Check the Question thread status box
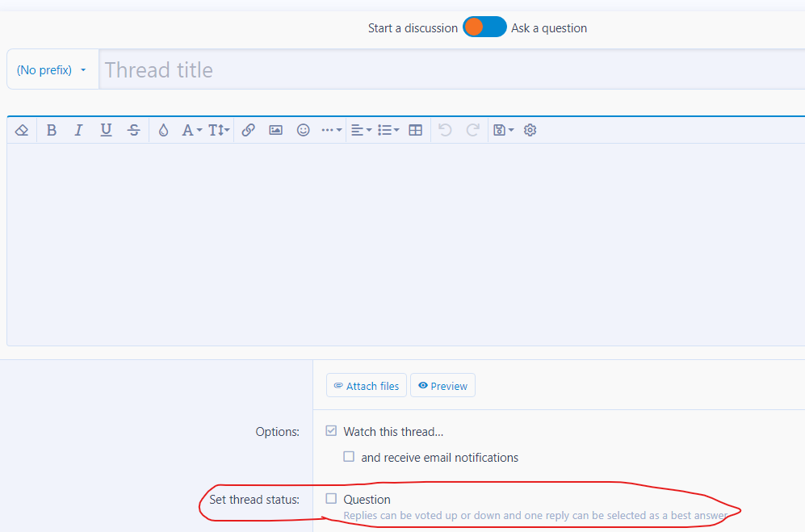The image size is (805, 532). click(x=331, y=499)
